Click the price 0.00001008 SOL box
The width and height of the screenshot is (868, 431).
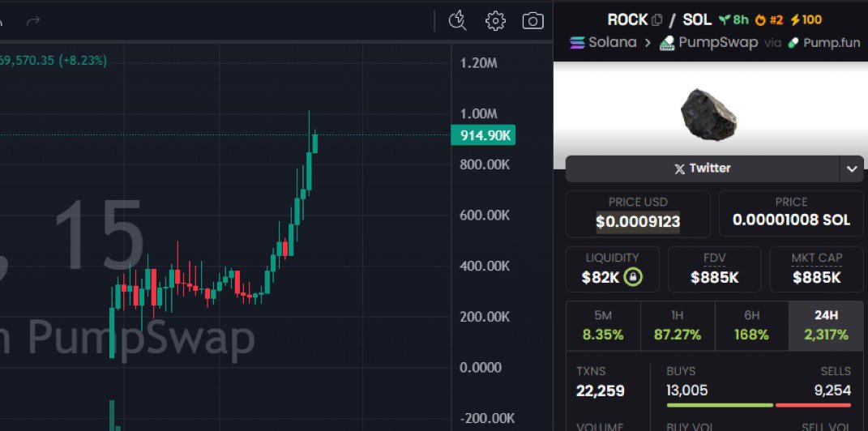pos(791,214)
